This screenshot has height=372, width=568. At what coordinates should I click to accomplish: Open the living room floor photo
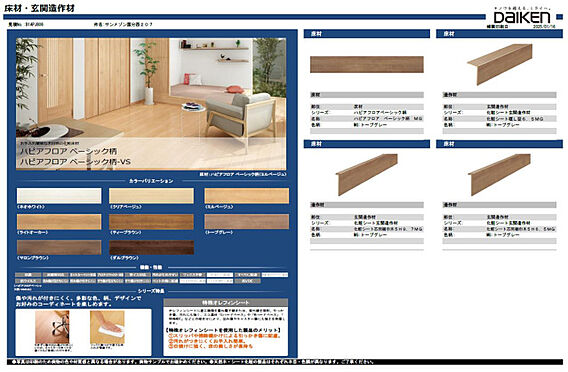151,104
